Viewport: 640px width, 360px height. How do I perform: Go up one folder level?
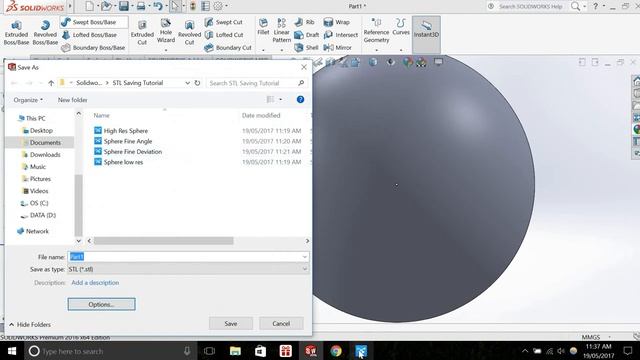(x=51, y=83)
